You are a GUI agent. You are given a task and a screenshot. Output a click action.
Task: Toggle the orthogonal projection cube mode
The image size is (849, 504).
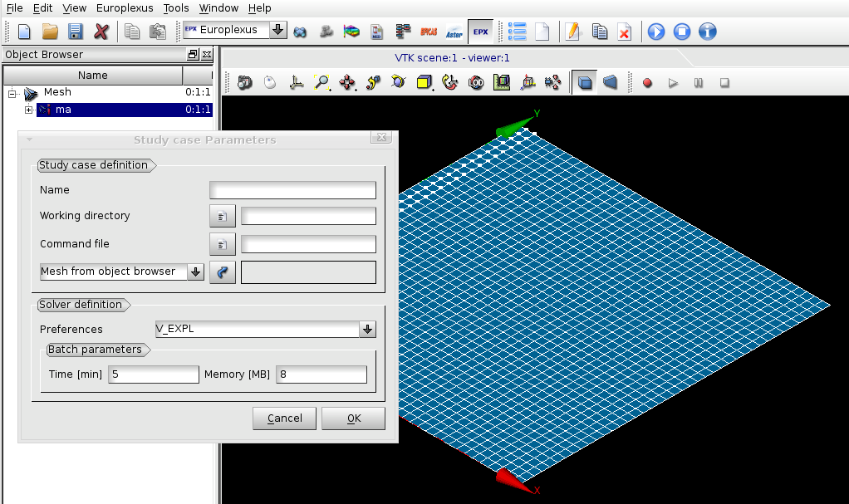click(586, 82)
